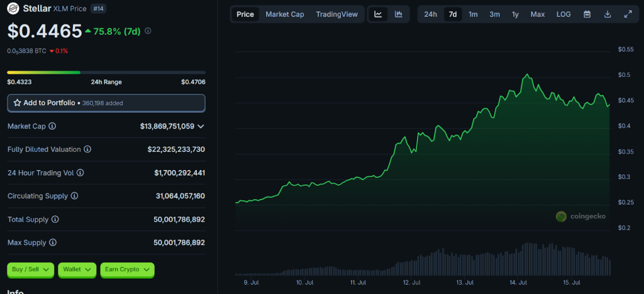Select 7d time range
The width and height of the screenshot is (644, 294).
(x=453, y=14)
